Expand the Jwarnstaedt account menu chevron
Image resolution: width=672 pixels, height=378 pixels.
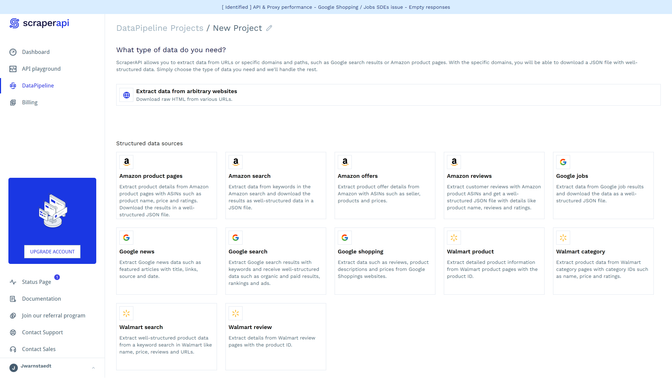coord(93,368)
